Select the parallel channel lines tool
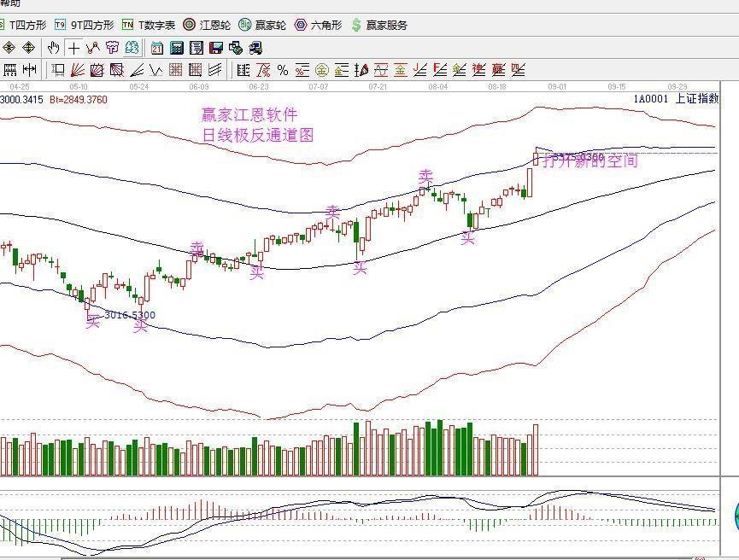This screenshot has height=560, width=739. 215,71
